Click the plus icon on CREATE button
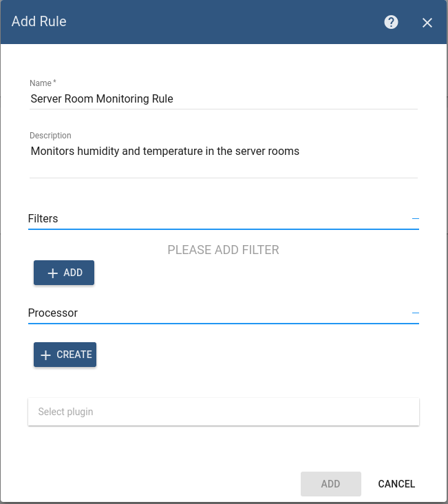This screenshot has height=504, width=448. 45,355
